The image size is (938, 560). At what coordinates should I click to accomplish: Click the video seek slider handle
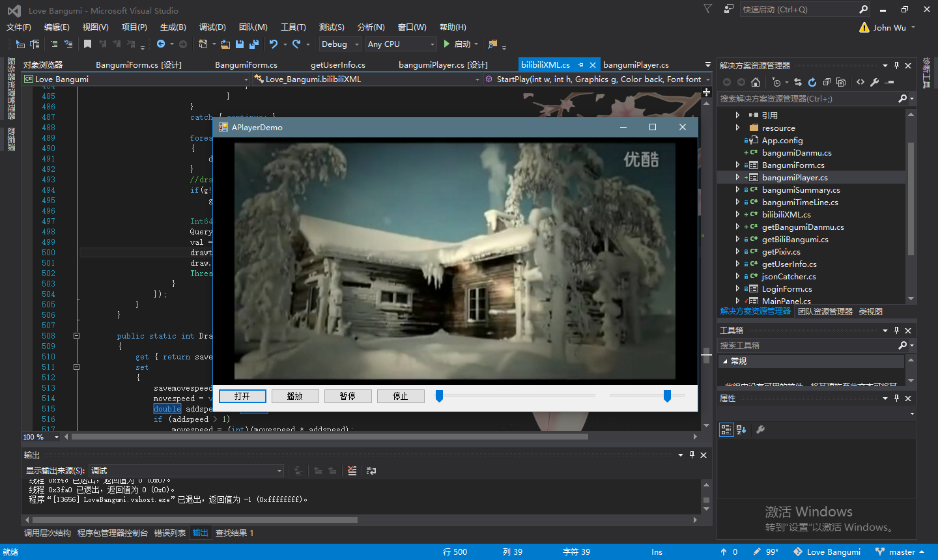coord(440,395)
